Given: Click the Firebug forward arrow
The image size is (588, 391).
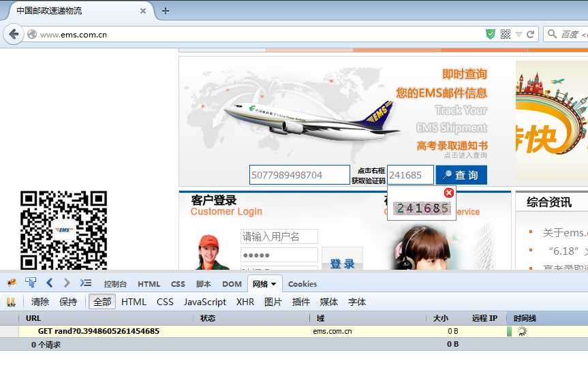Looking at the screenshot, I should tap(67, 283).
